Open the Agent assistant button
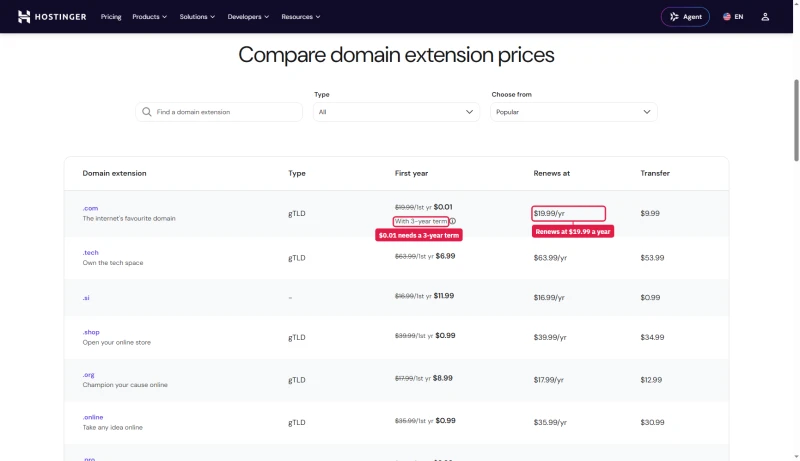The image size is (800, 461). 685,17
